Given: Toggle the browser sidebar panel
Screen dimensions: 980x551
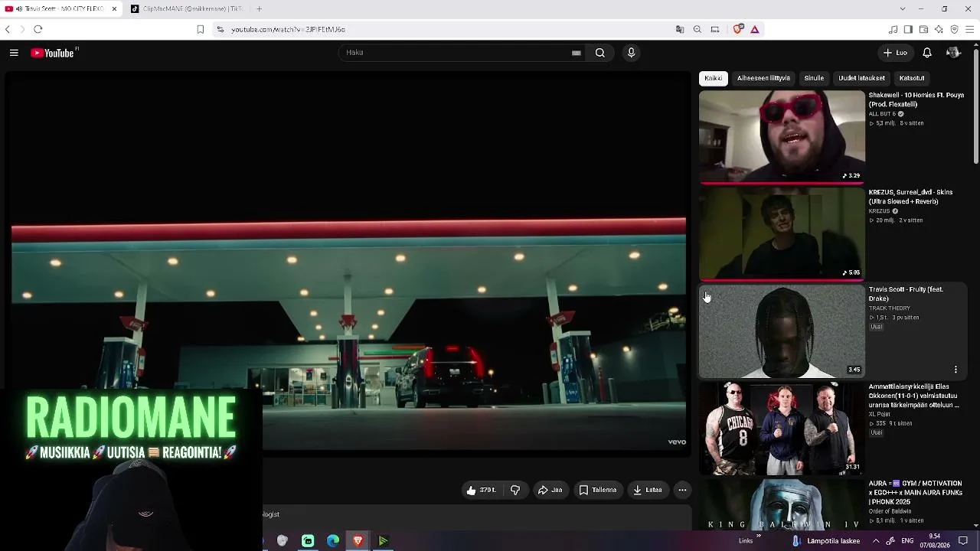Looking at the screenshot, I should tap(908, 29).
